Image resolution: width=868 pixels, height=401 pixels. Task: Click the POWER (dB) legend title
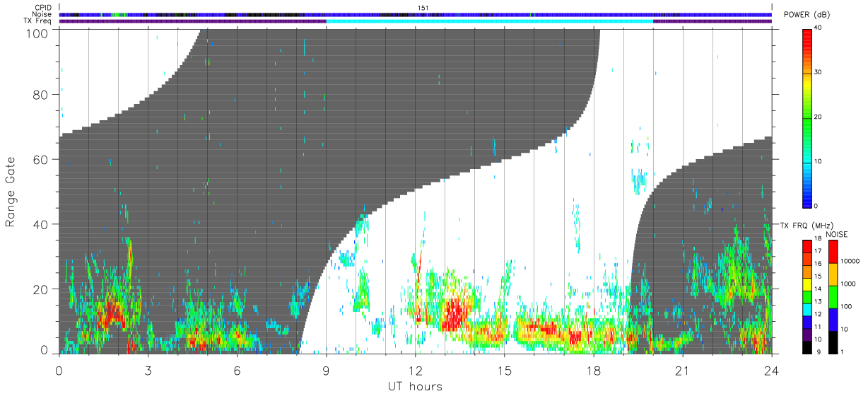[807, 15]
